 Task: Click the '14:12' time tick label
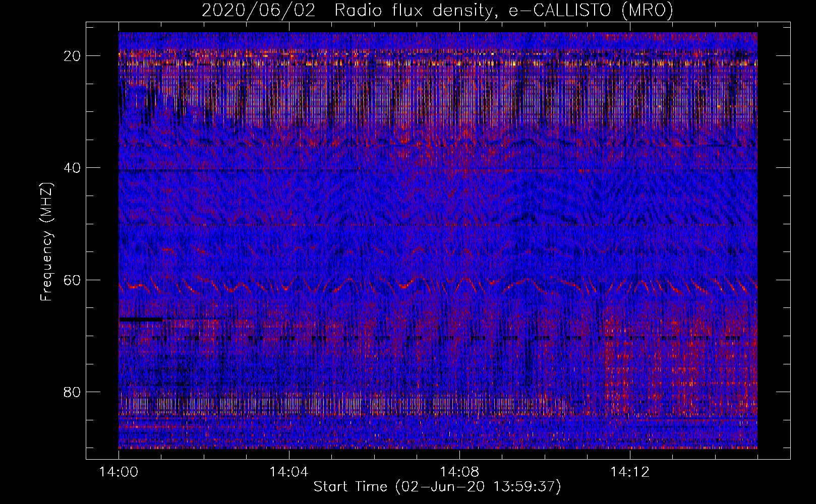click(630, 472)
